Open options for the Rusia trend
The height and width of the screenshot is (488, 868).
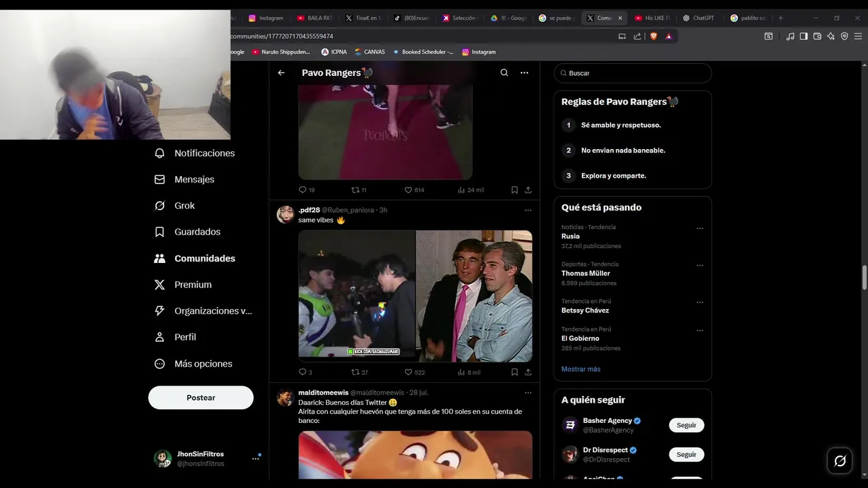coord(700,228)
